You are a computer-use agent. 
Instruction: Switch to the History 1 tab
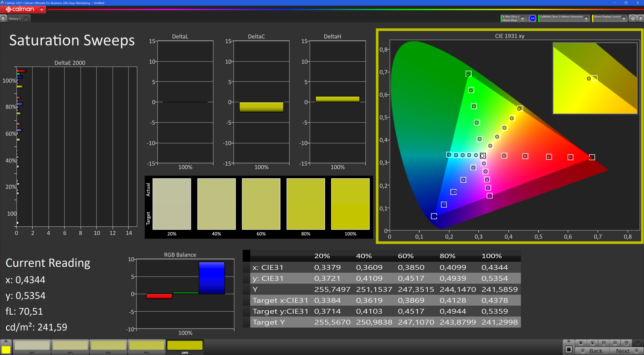pos(15,18)
